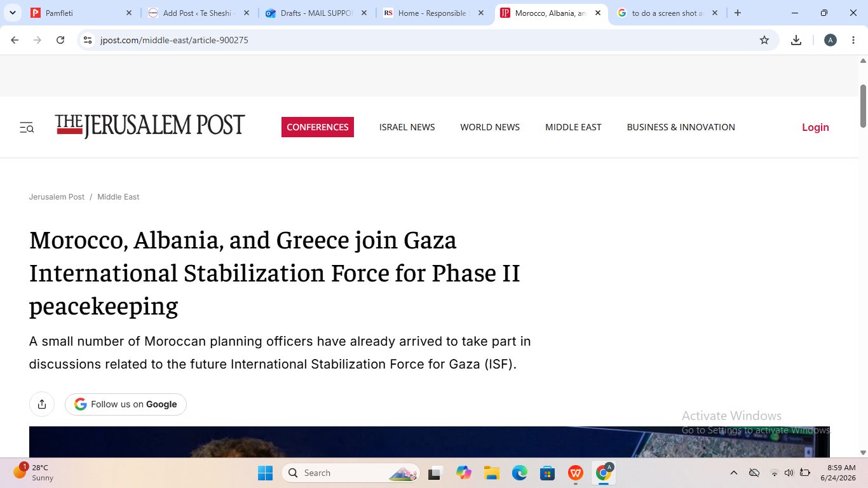Open WPS Office from the taskbar
The image size is (868, 488).
(x=576, y=473)
